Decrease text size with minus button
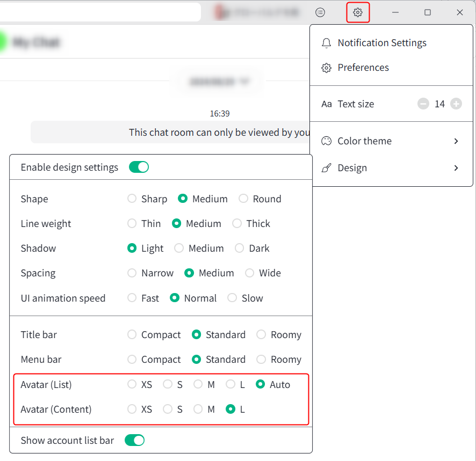 423,104
